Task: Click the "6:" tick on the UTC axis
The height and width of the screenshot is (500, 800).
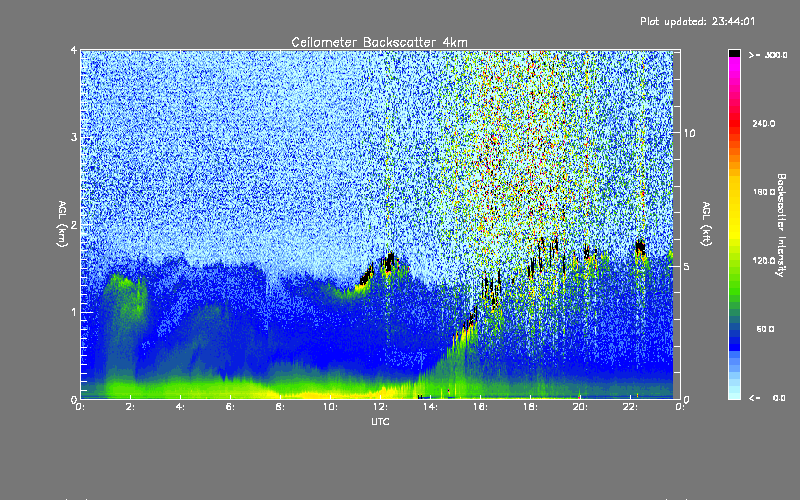Action: tap(230, 407)
